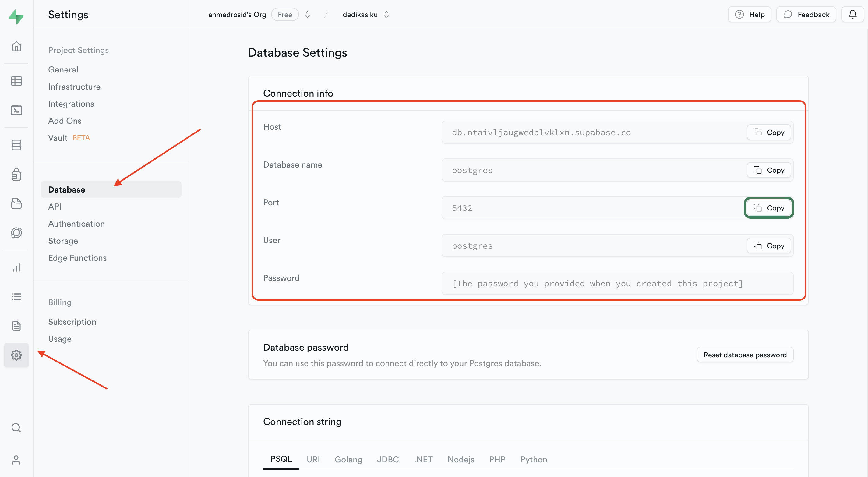Click Copy button for Port field
This screenshot has height=477, width=868.
pyautogui.click(x=769, y=207)
